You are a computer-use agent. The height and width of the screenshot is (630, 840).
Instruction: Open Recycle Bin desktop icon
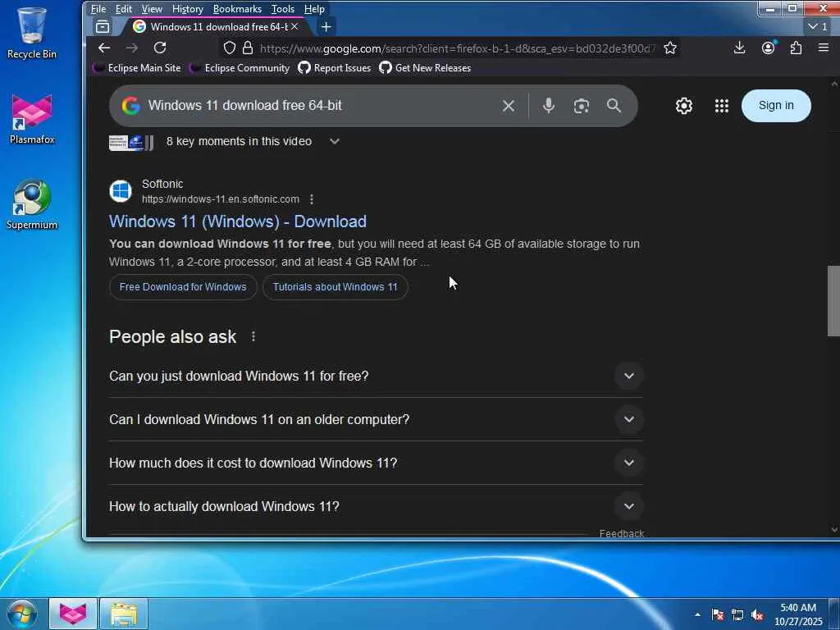[x=32, y=33]
